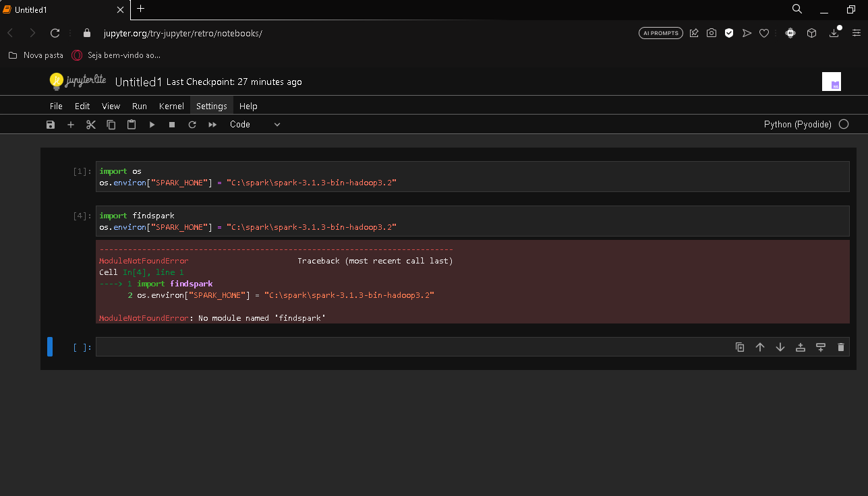The height and width of the screenshot is (496, 868).
Task: Open the cube extensions icon
Action: [x=812, y=33]
